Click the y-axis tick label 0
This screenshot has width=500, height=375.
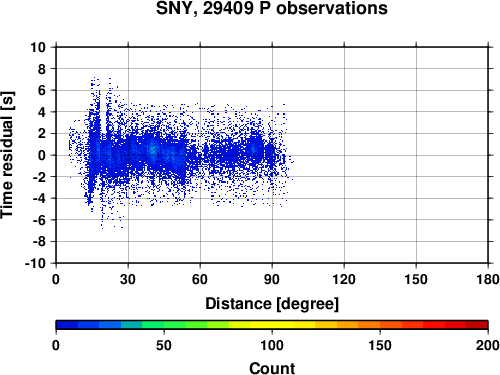[42, 155]
